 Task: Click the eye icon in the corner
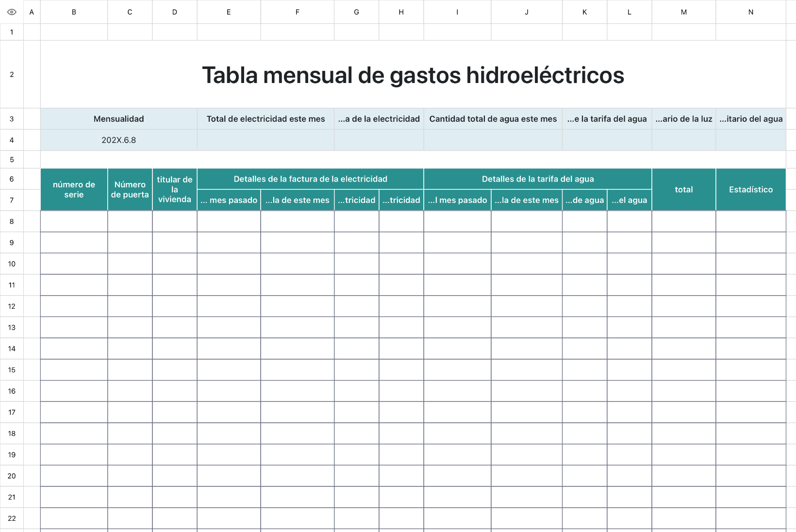tap(12, 12)
